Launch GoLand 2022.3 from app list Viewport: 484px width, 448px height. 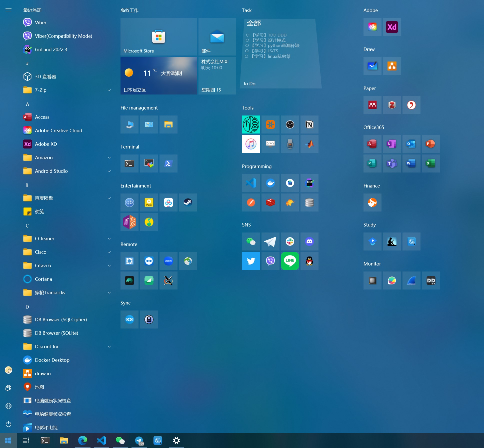tap(67, 49)
